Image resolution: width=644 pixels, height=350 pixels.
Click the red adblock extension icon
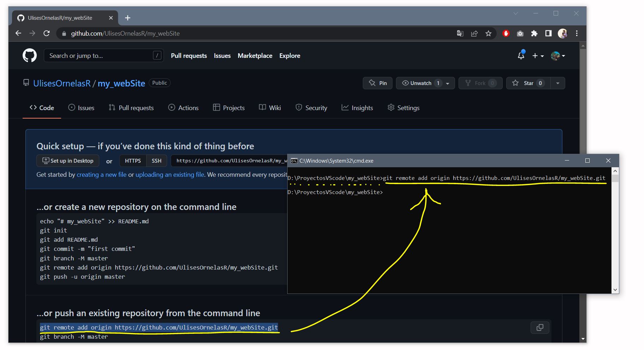point(506,33)
